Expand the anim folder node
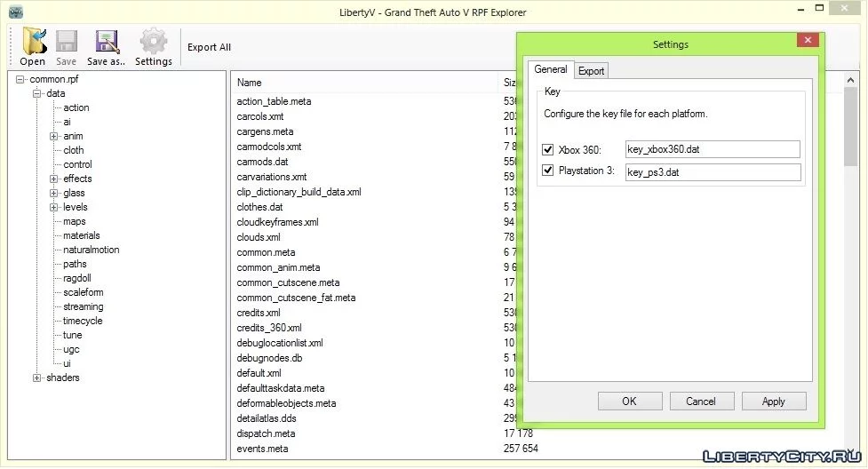This screenshot has width=868, height=469. pos(53,136)
